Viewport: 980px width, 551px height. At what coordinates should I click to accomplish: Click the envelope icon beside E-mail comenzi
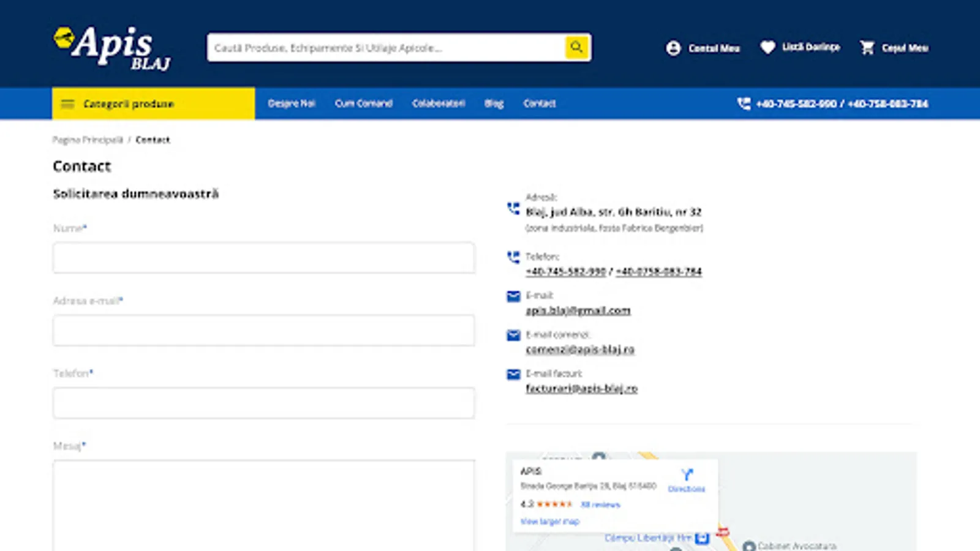[x=513, y=335]
